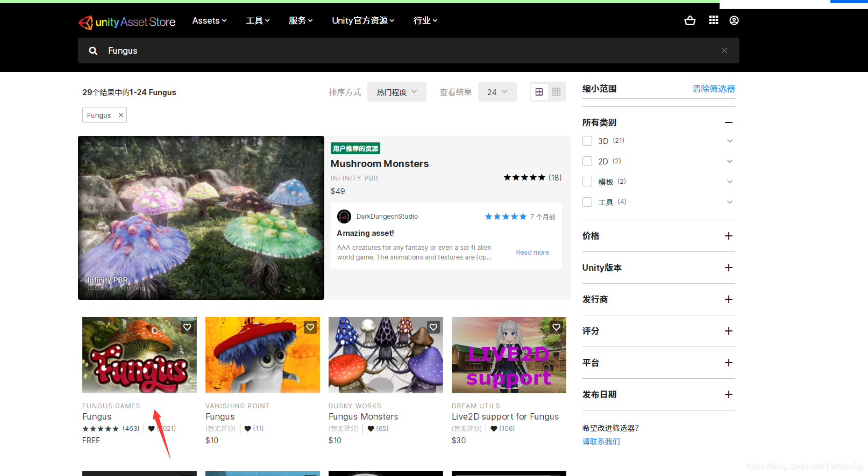Click the FUNGUS GAMES publisher link

point(111,406)
